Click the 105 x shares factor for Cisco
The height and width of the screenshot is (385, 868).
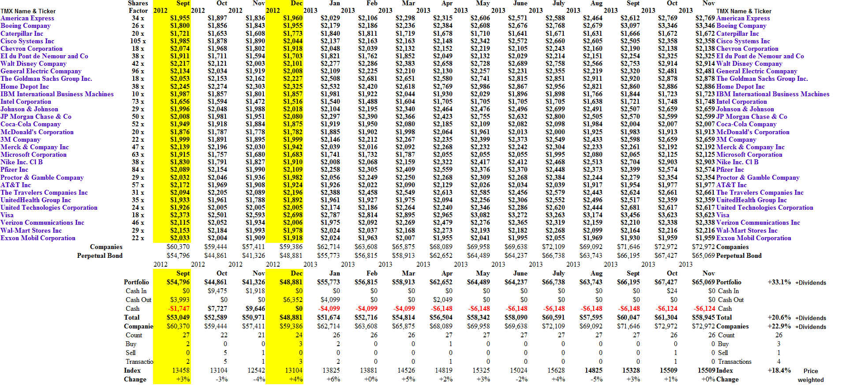138,41
